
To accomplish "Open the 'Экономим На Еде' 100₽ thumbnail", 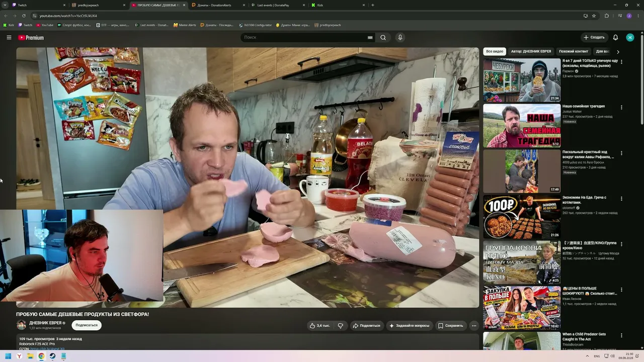I will click(x=522, y=217).
